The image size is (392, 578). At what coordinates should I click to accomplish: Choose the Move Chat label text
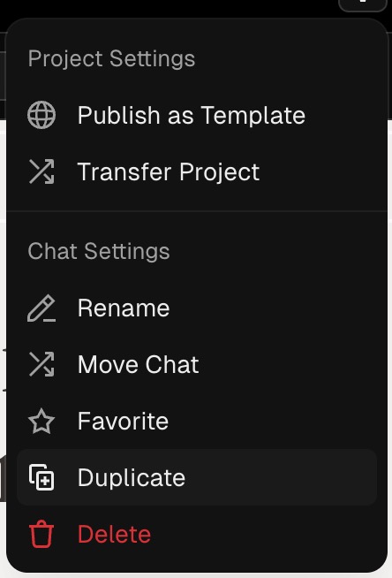[x=139, y=364]
